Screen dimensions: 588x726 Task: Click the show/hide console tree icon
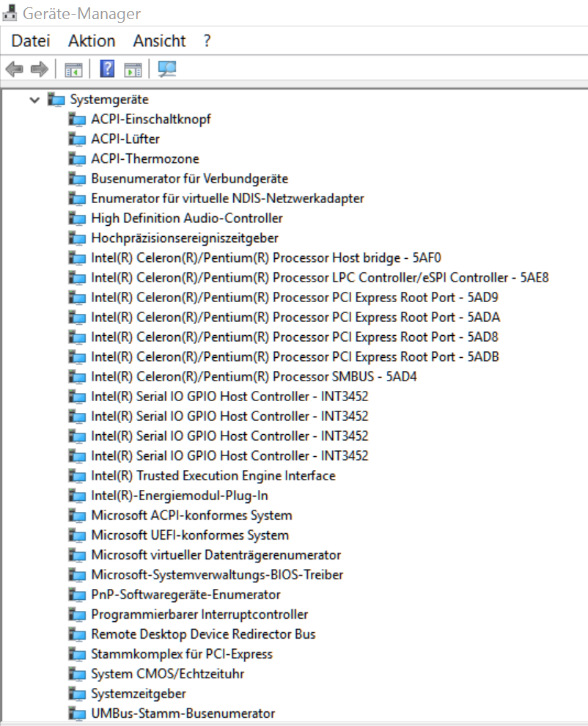coord(73,70)
